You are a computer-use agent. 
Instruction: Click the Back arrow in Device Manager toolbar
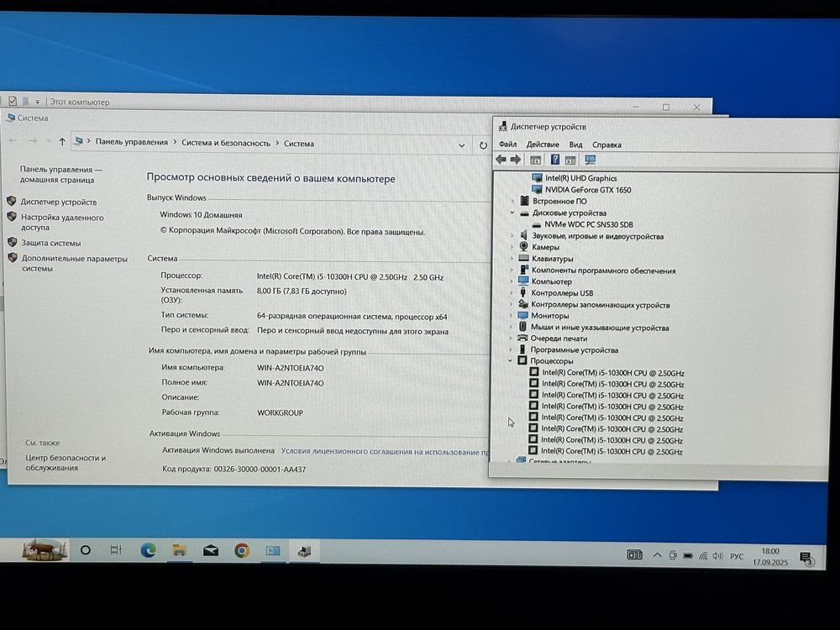[x=501, y=160]
